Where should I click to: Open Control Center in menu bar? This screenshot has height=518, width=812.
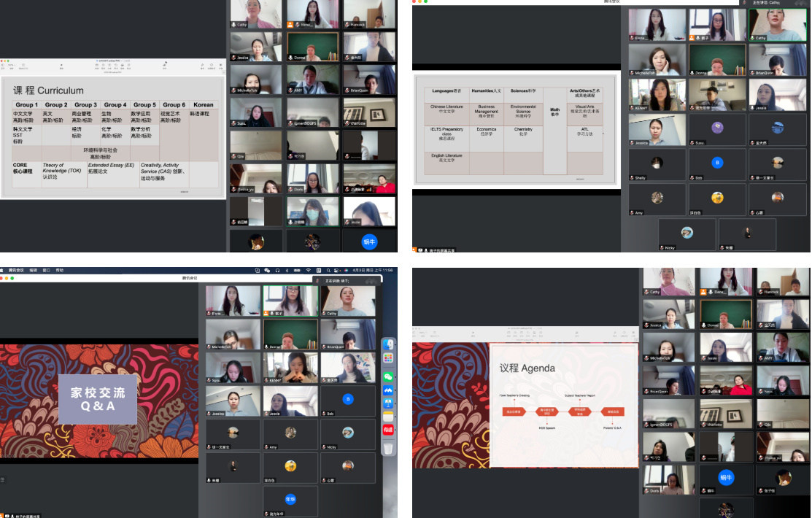click(x=336, y=271)
